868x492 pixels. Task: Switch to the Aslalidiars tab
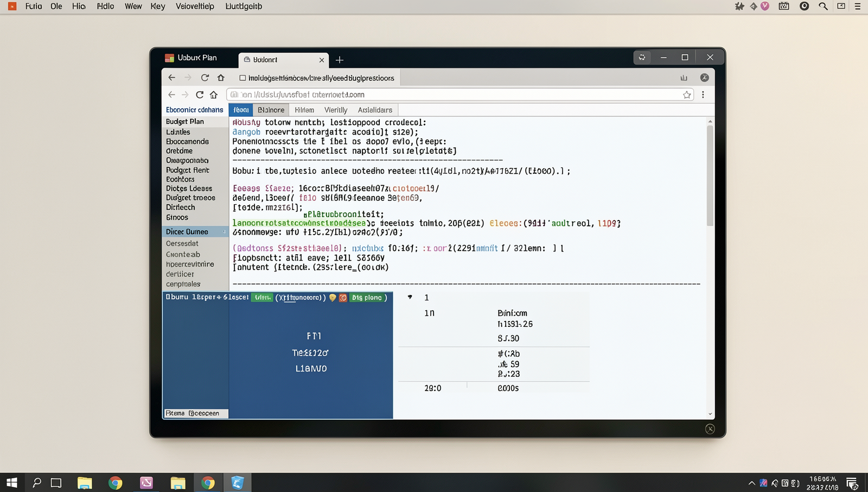(x=375, y=110)
